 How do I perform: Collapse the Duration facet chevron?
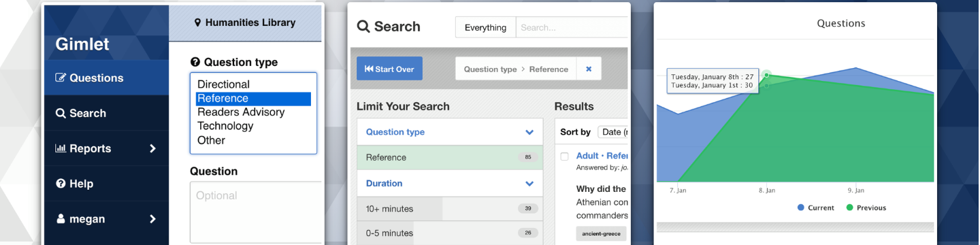coord(529,184)
